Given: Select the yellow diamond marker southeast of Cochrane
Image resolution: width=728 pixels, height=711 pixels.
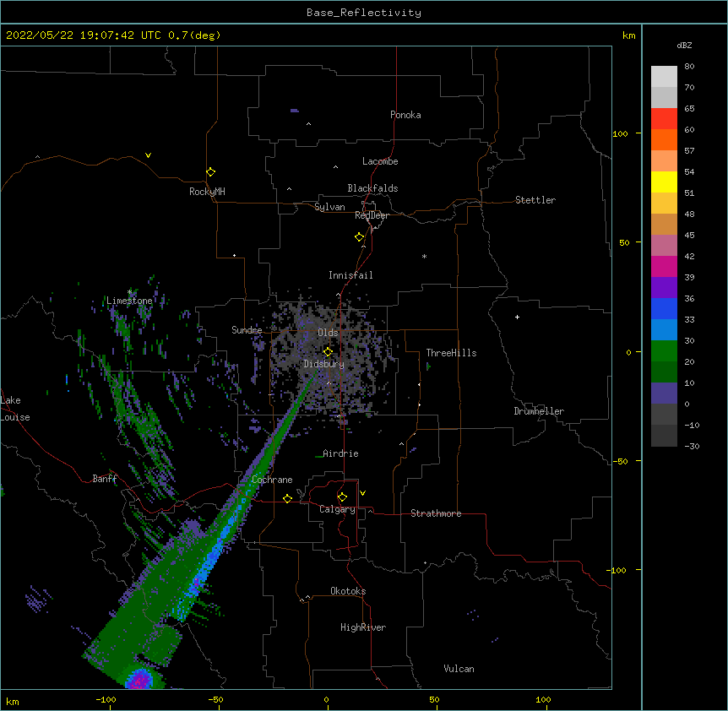Looking at the screenshot, I should [287, 498].
